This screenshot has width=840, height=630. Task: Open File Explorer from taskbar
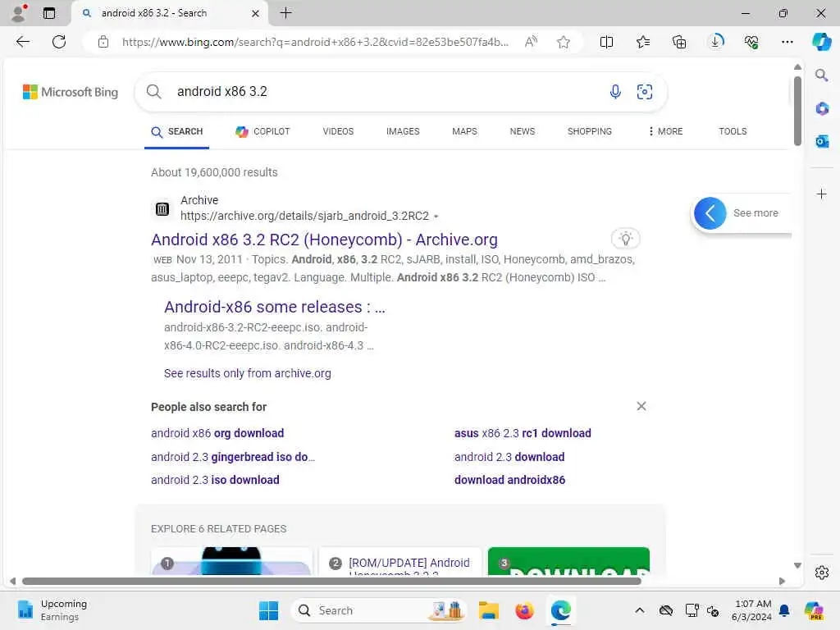point(489,610)
